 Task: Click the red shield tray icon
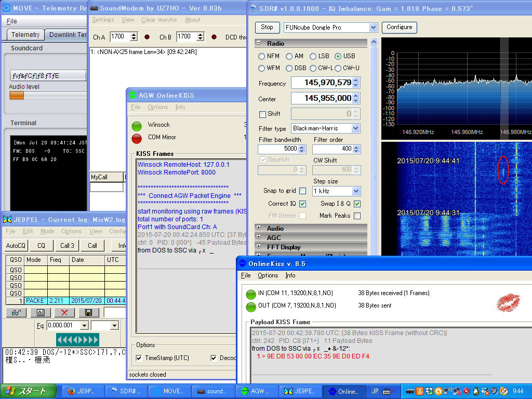tap(466, 391)
